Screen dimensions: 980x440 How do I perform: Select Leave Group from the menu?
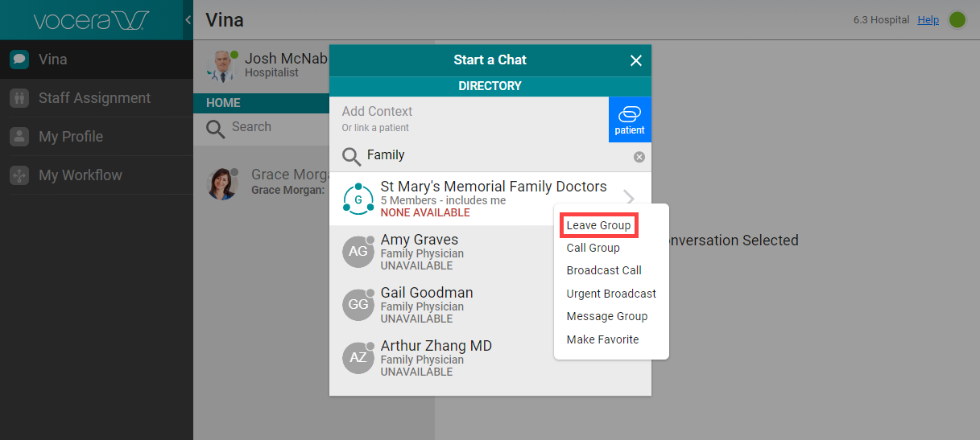598,225
